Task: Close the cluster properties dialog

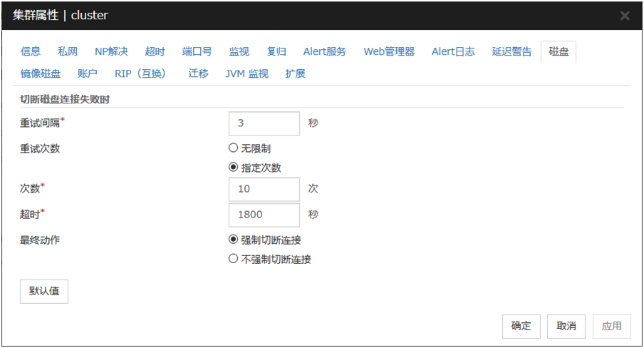Action: (x=624, y=16)
